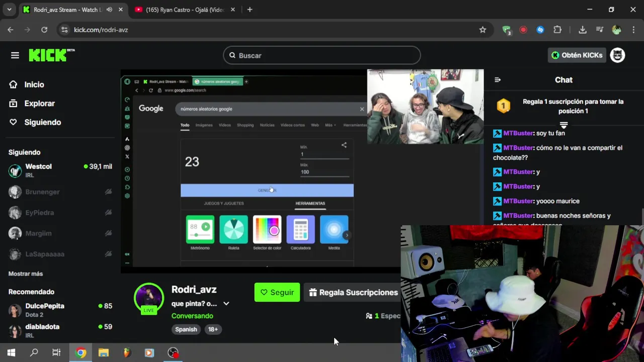
Task: Open Windows Task View
Action: [56, 352]
